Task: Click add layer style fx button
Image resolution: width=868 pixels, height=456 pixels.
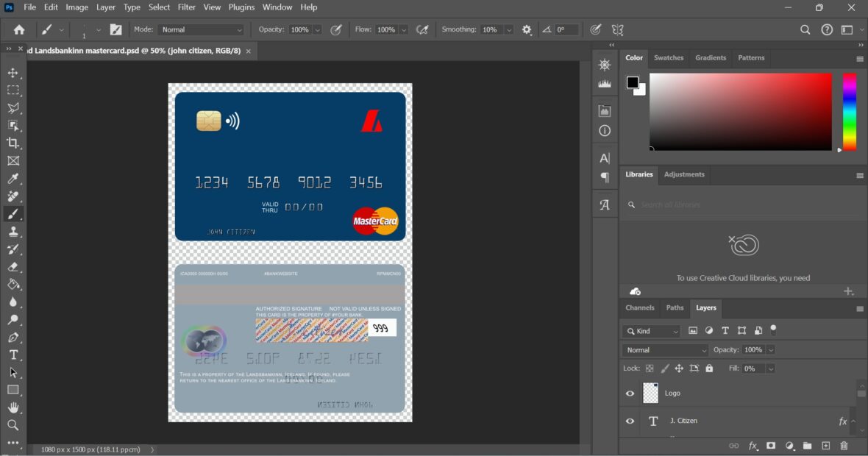Action: (x=753, y=446)
